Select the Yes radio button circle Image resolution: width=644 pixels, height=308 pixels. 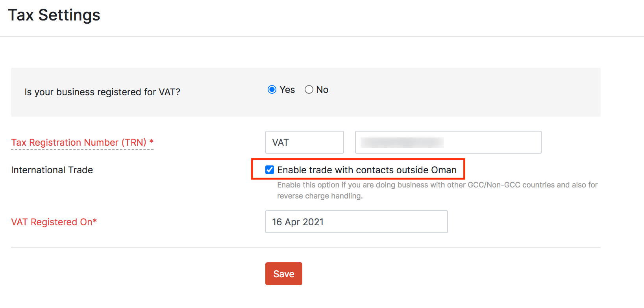point(272,90)
